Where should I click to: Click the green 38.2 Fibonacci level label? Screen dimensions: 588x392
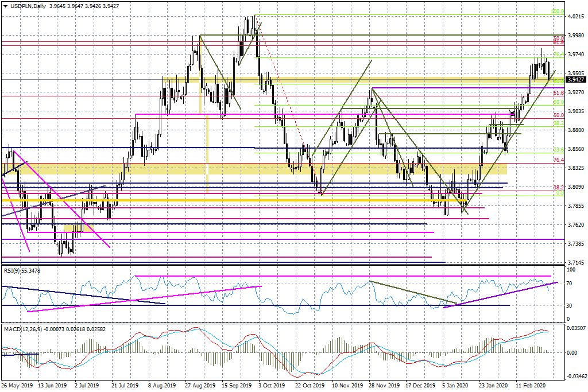(x=558, y=123)
